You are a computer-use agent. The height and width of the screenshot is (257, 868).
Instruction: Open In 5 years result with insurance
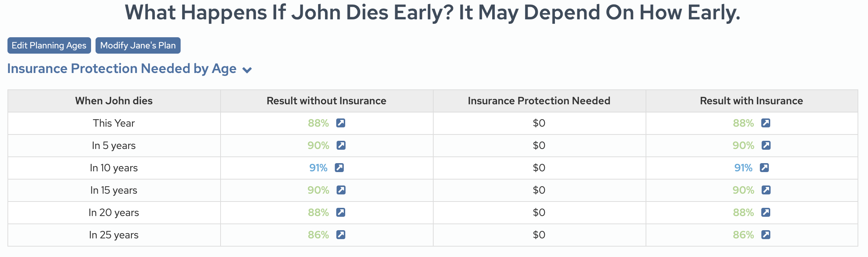pyautogui.click(x=766, y=145)
